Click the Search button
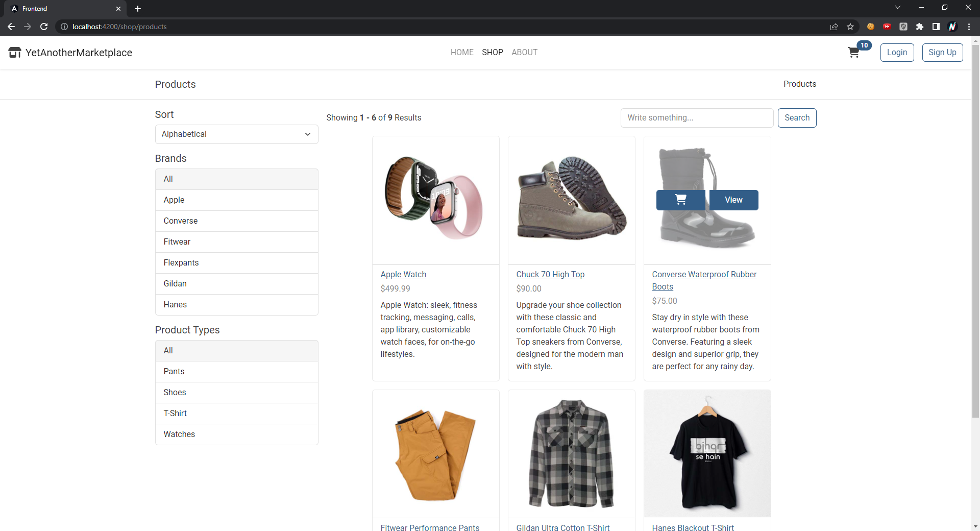 click(797, 118)
